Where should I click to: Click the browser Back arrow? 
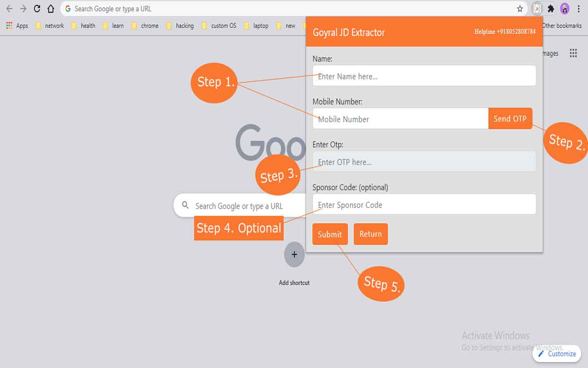pyautogui.click(x=9, y=9)
